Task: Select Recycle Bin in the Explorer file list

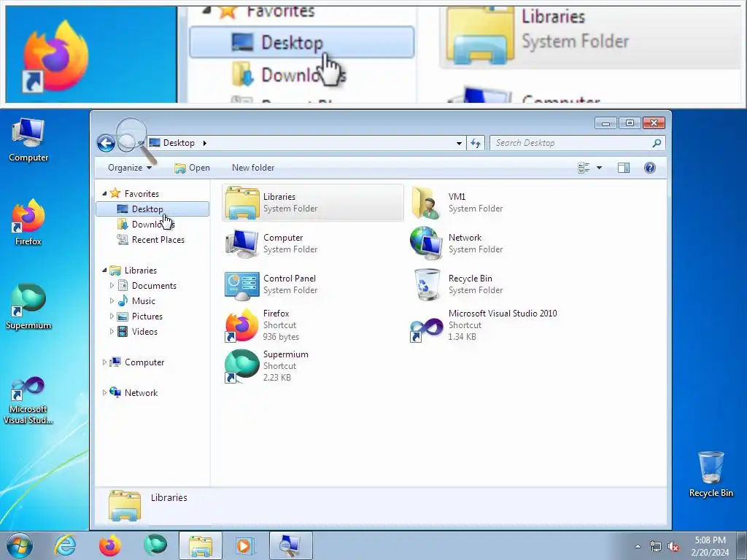Action: point(457,284)
